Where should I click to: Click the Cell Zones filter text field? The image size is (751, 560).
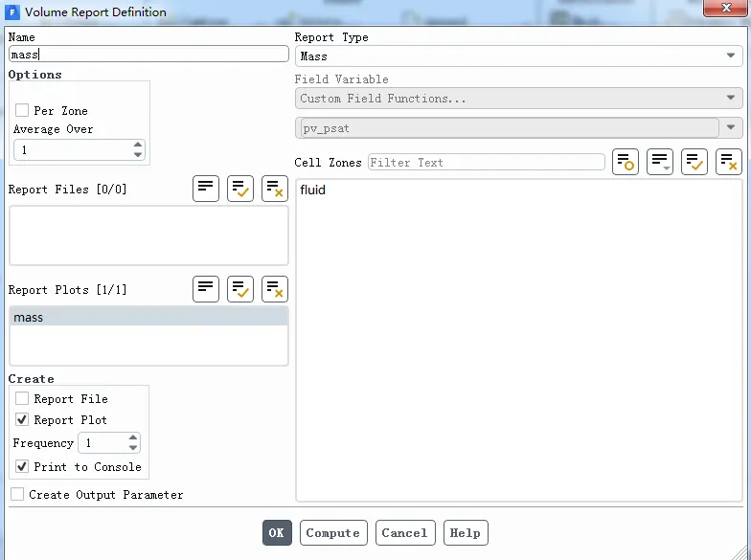[486, 163]
